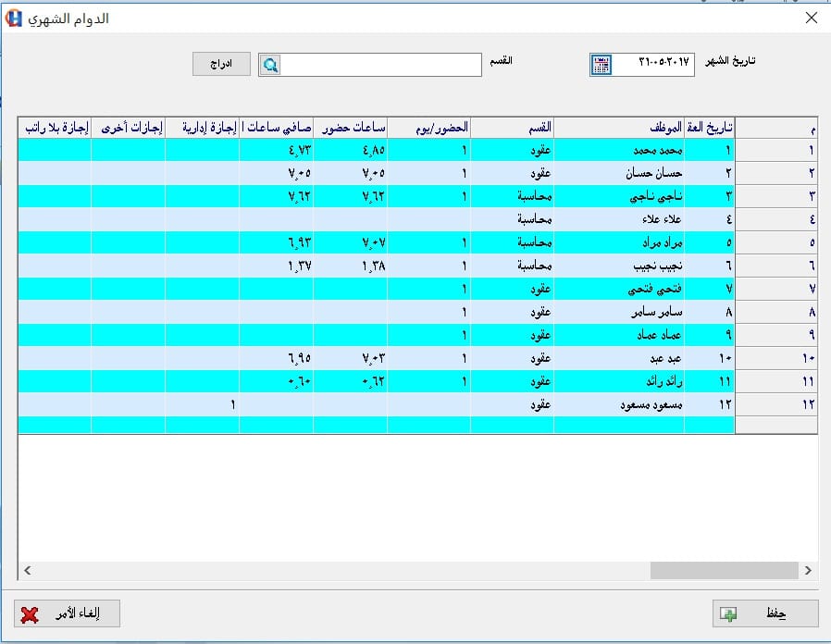
Task: Click the إجازة بلا راتب column header
Action: coord(55,128)
